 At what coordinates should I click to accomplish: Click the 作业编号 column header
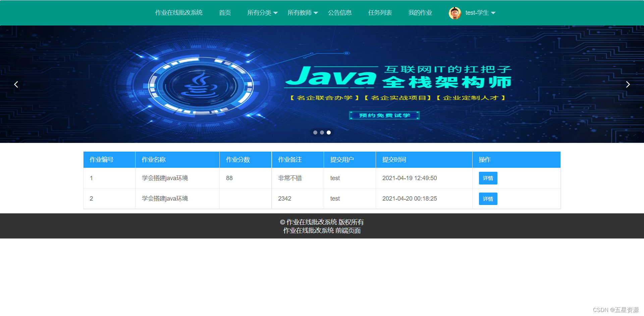point(109,160)
